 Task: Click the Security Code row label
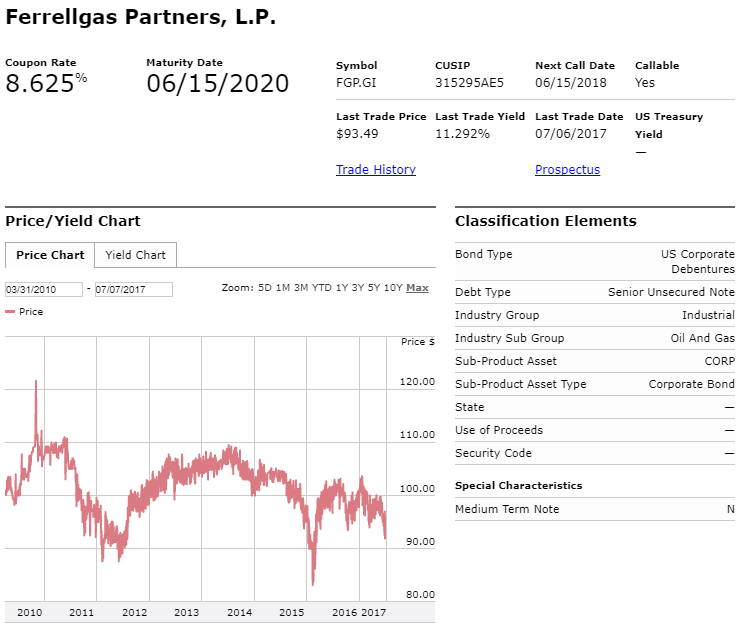point(493,453)
